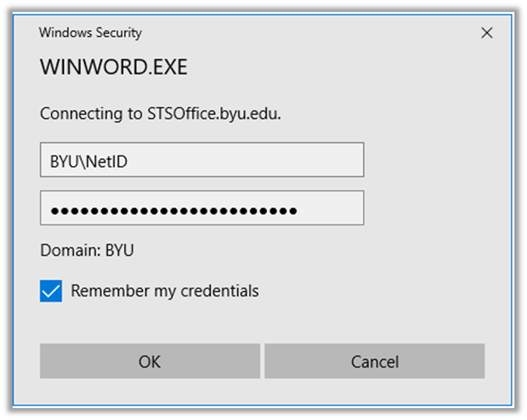Viewport: 527px width, 420px height.
Task: Close the Windows Security dialog
Action: click(x=486, y=33)
